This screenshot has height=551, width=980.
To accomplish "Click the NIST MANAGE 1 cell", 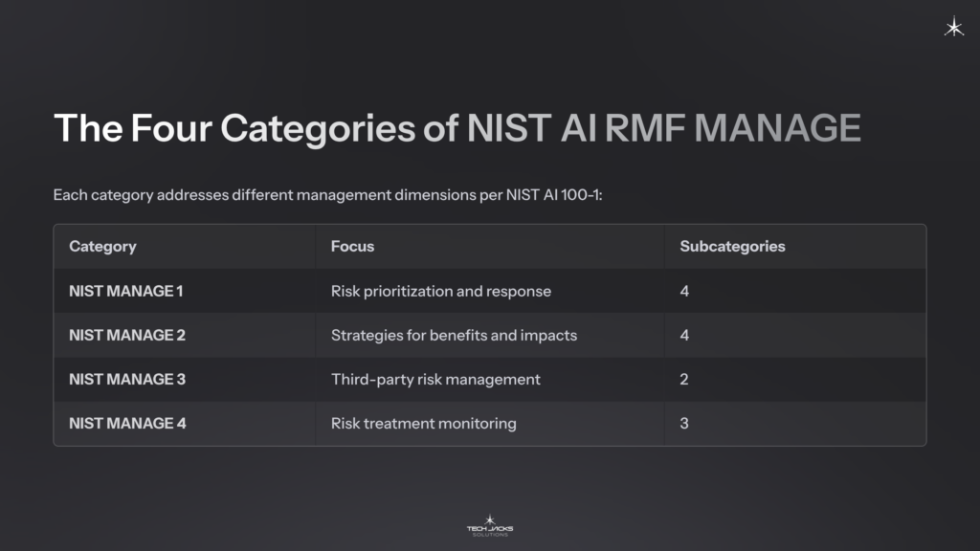I will 127,291.
